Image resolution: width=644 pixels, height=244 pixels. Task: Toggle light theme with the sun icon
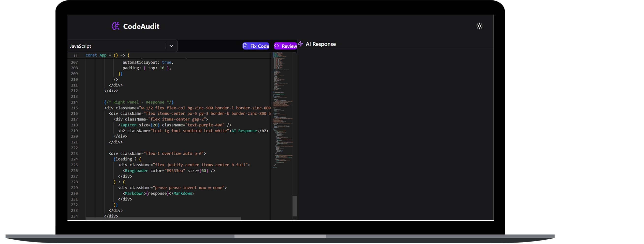click(479, 26)
